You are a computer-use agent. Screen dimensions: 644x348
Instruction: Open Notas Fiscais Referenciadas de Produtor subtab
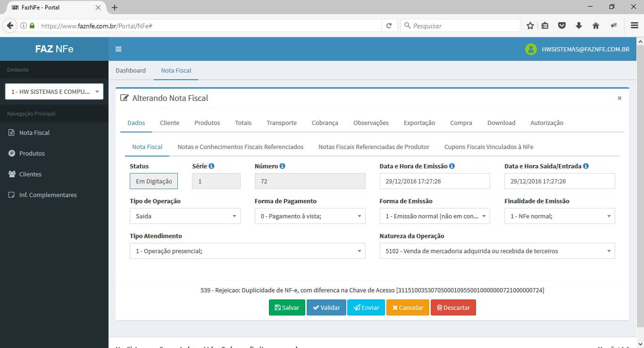[374, 147]
